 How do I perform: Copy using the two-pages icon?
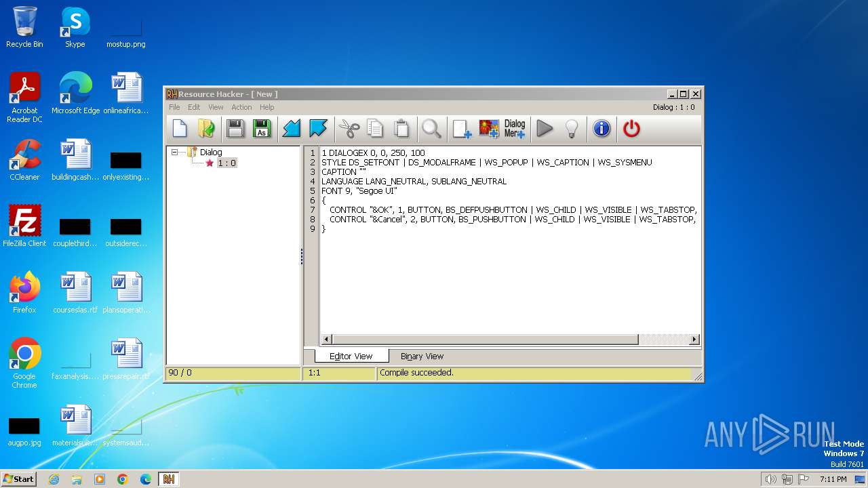375,128
